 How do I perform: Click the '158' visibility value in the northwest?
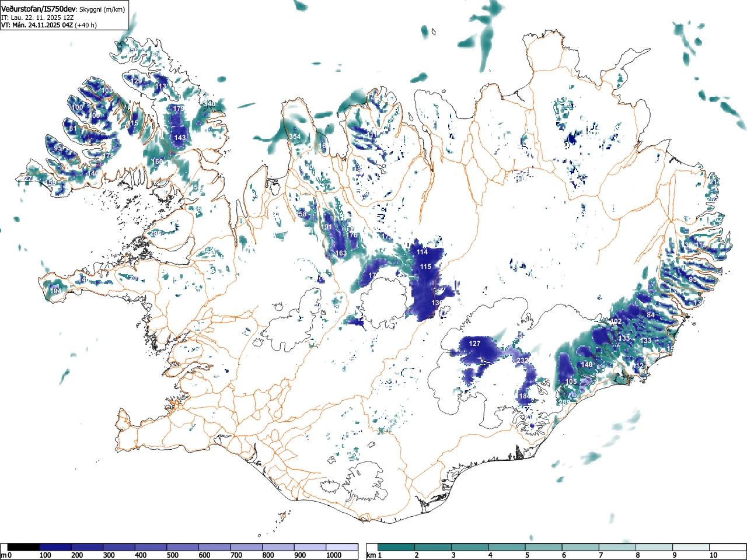301,214
